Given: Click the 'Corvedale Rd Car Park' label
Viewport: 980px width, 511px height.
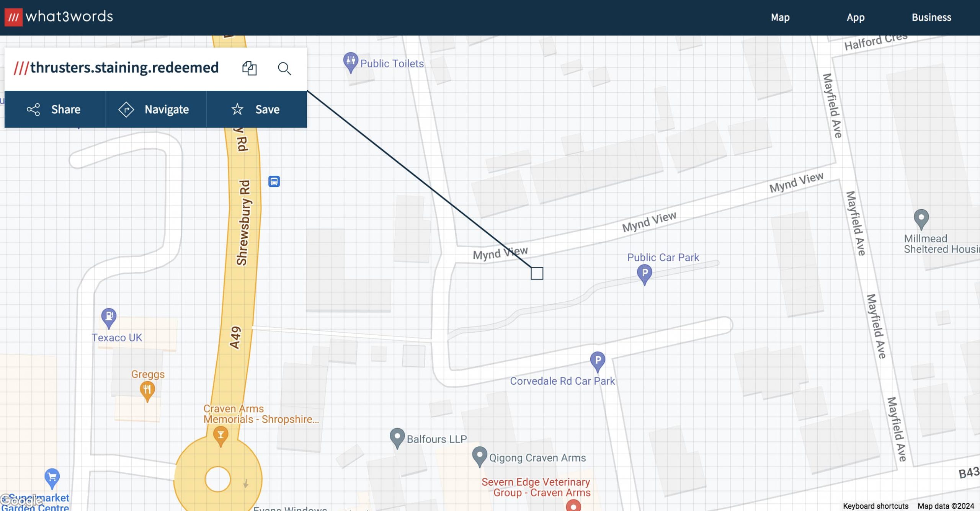Looking at the screenshot, I should [562, 381].
